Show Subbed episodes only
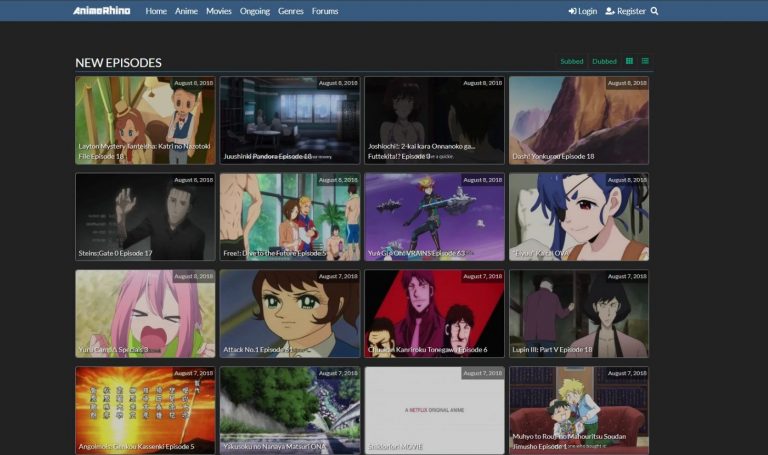Image resolution: width=768 pixels, height=455 pixels. click(x=572, y=61)
